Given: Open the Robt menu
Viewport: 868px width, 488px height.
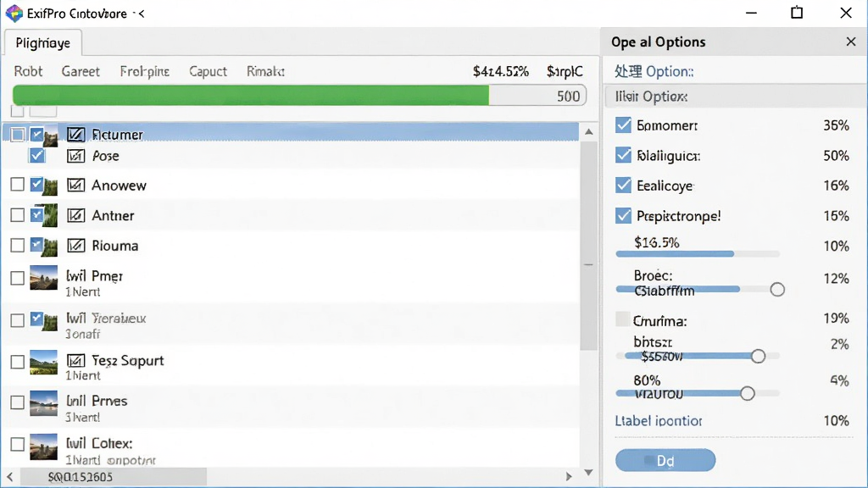Looking at the screenshot, I should 28,71.
